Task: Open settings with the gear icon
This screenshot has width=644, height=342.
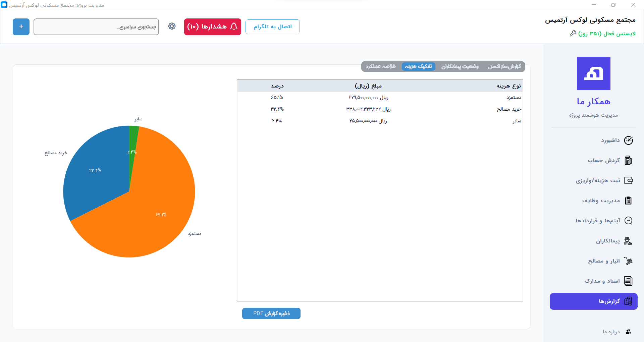Action: click(172, 26)
